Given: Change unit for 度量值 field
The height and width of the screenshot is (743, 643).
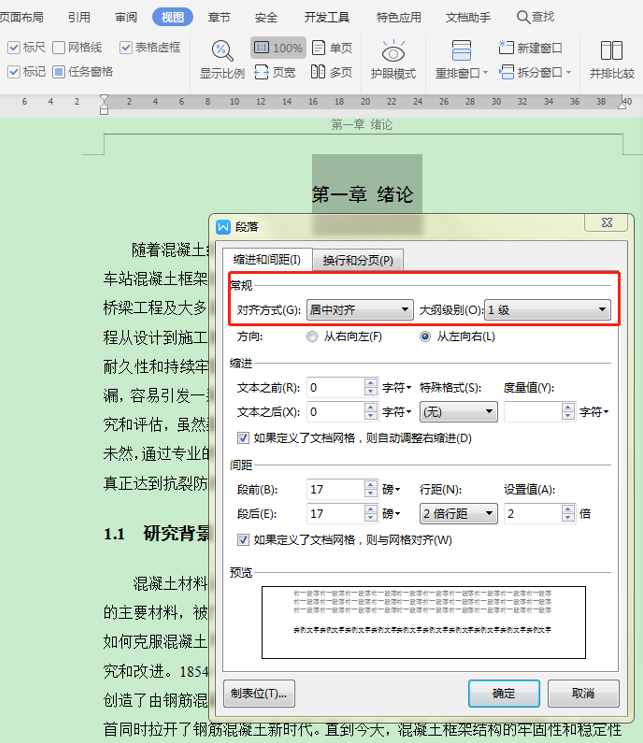Looking at the screenshot, I should click(594, 412).
